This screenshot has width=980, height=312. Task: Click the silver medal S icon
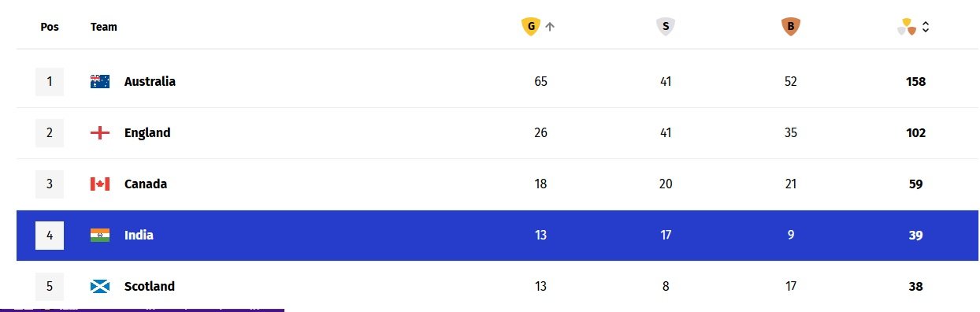[x=666, y=27]
